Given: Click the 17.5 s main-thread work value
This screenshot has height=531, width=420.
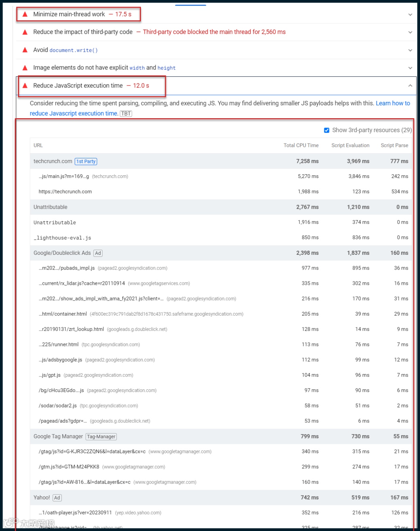Looking at the screenshot, I should click(123, 14).
